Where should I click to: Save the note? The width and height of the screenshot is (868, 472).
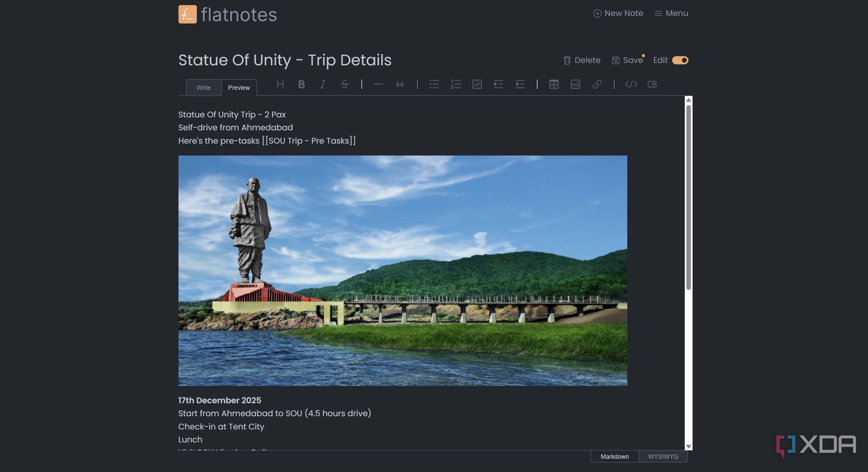[628, 60]
